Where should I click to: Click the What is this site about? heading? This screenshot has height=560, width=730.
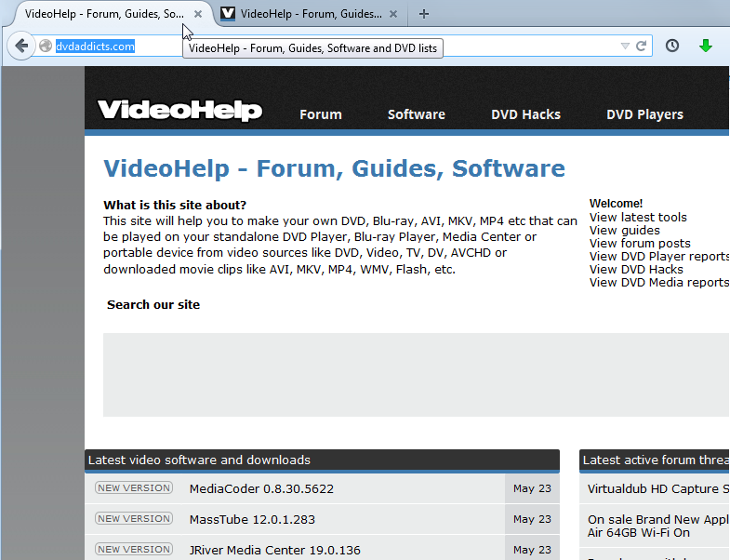[175, 205]
